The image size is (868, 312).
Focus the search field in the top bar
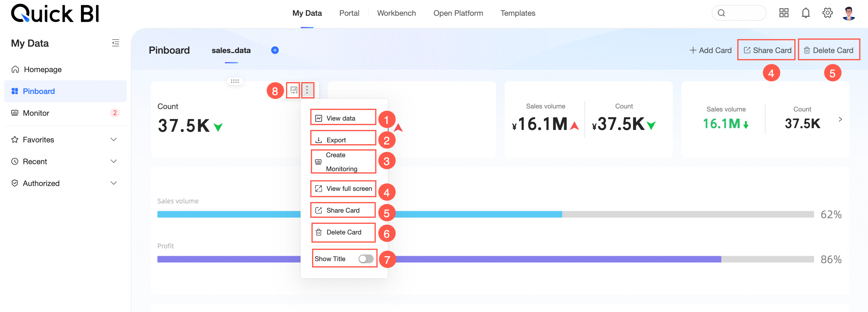click(x=738, y=13)
